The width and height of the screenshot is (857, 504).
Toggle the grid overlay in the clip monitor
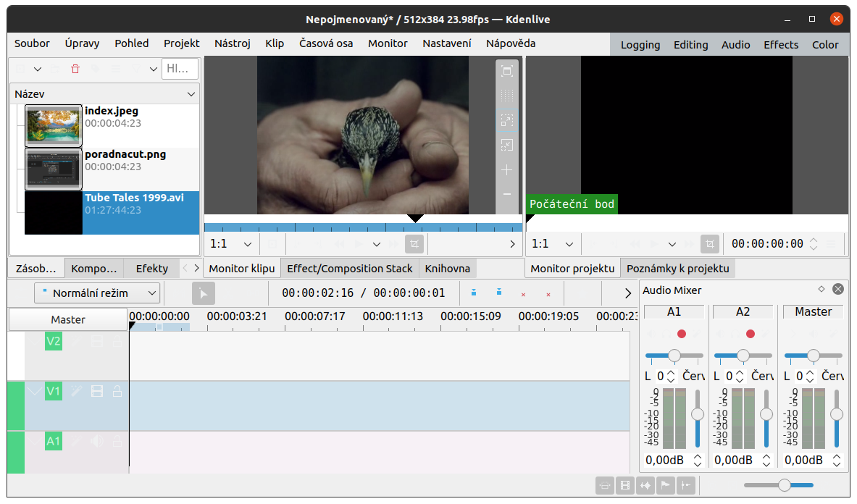pyautogui.click(x=506, y=96)
